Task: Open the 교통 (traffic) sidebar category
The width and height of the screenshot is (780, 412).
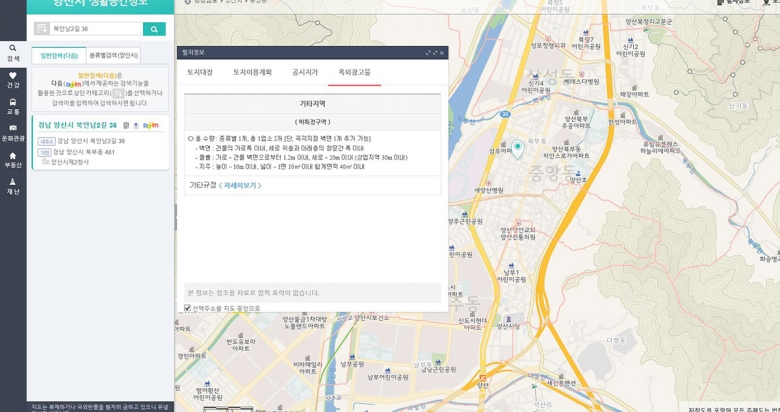Action: pyautogui.click(x=13, y=106)
